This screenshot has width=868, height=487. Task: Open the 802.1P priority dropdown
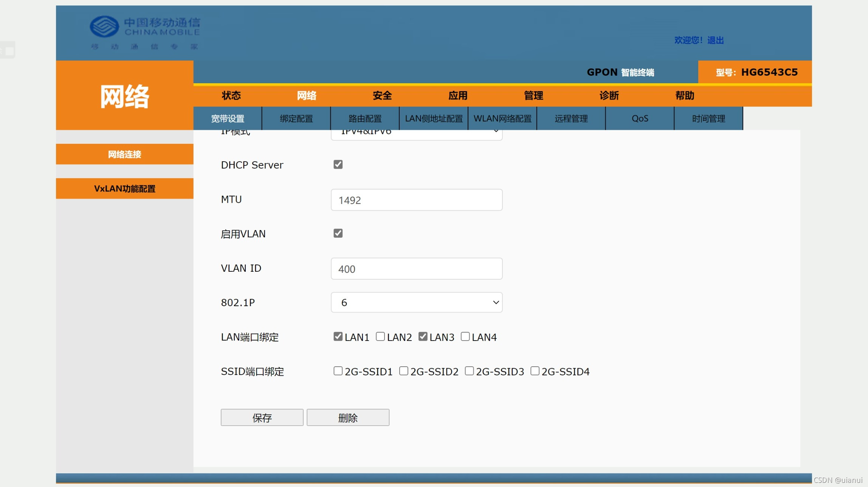click(x=416, y=302)
